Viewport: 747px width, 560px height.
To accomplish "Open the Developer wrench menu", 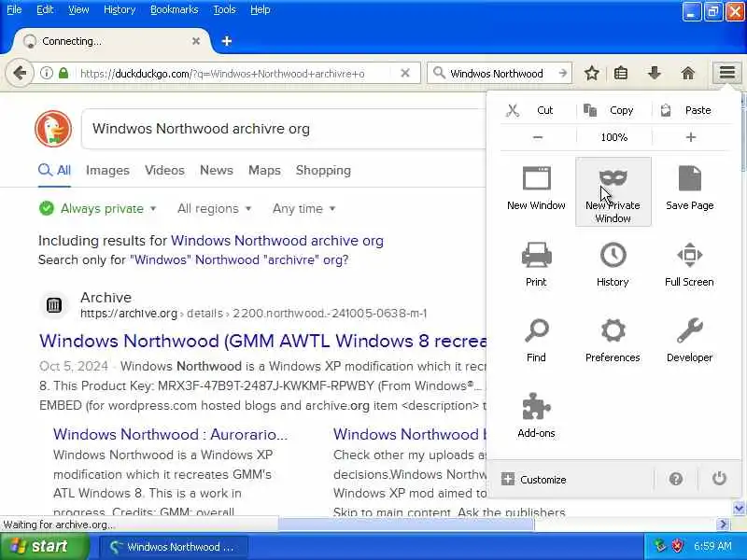I will [x=689, y=340].
